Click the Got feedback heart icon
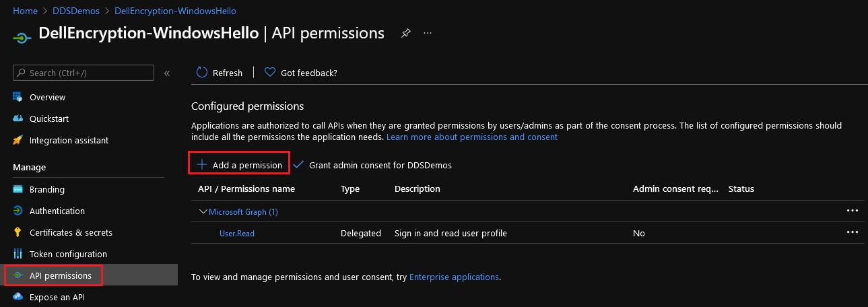 [x=270, y=73]
